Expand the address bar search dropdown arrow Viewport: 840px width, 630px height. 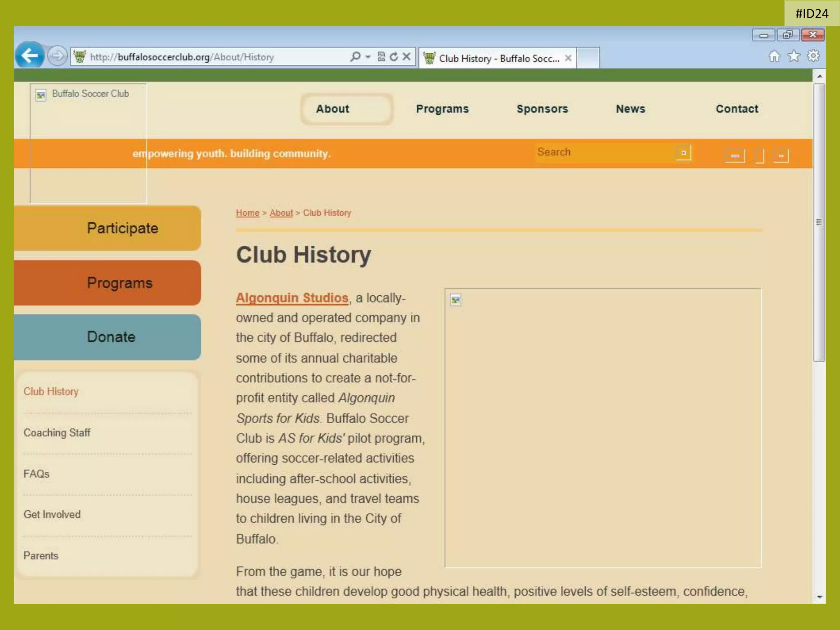368,57
